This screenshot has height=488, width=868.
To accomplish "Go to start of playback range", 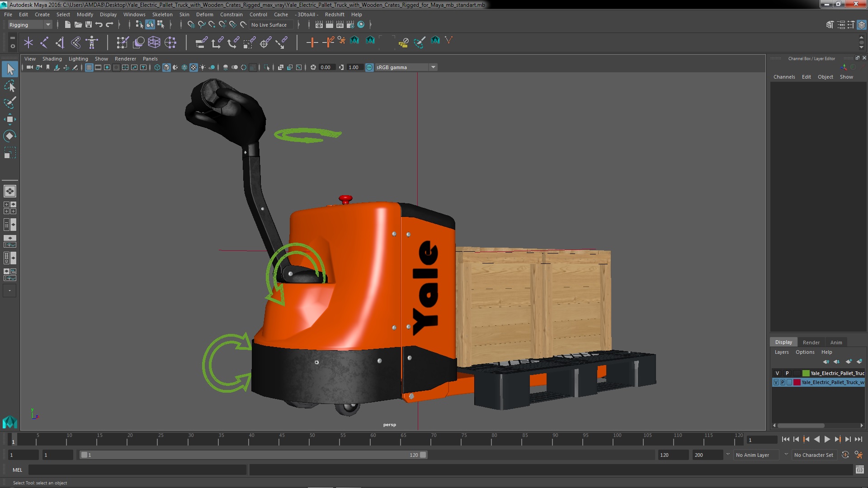I will [x=785, y=439].
